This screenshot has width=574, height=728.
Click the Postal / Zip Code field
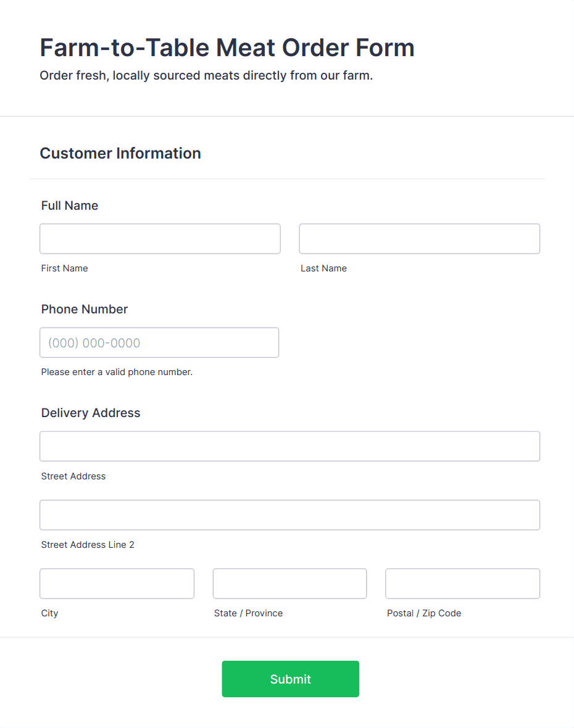click(x=462, y=583)
